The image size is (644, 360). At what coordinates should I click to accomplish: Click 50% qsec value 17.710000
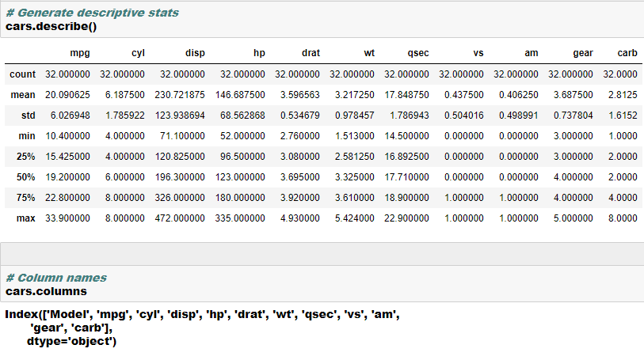(407, 177)
